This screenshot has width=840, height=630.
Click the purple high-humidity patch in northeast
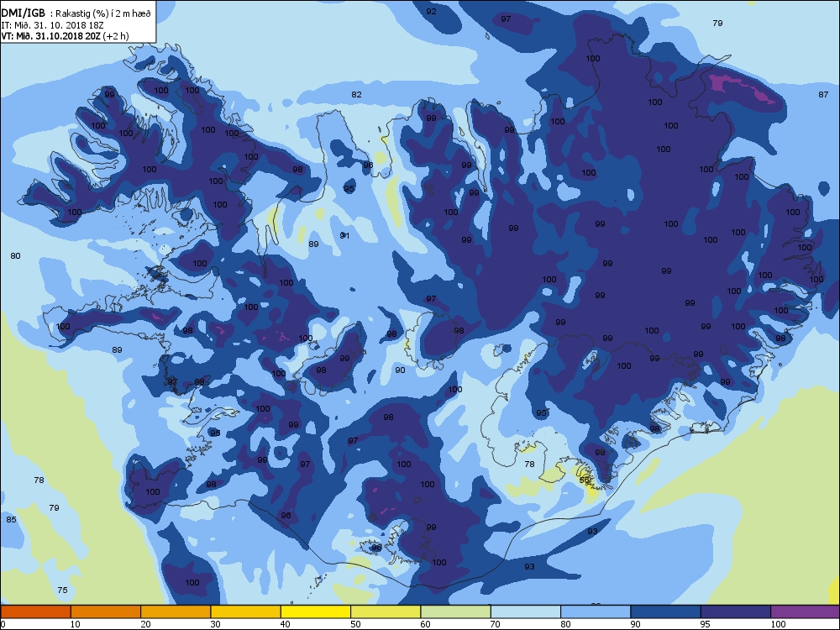click(742, 88)
